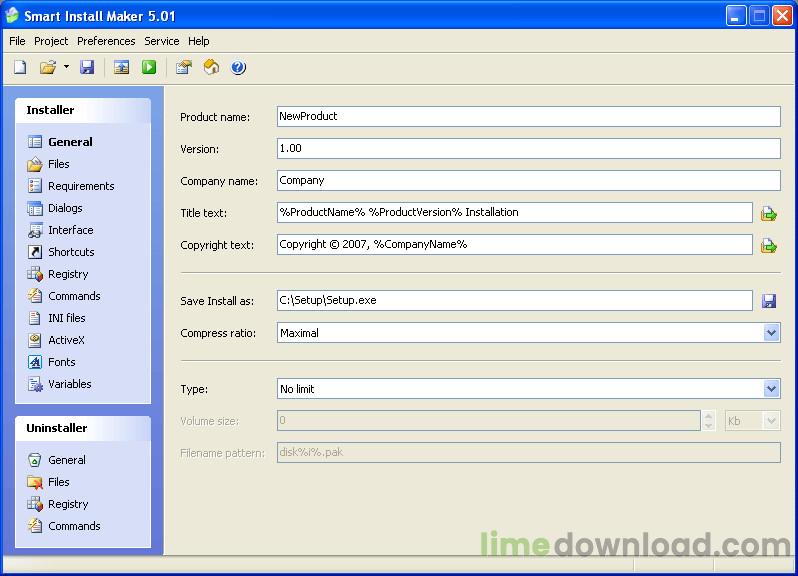Click the Open project folder icon
The image size is (798, 576).
[x=48, y=67]
